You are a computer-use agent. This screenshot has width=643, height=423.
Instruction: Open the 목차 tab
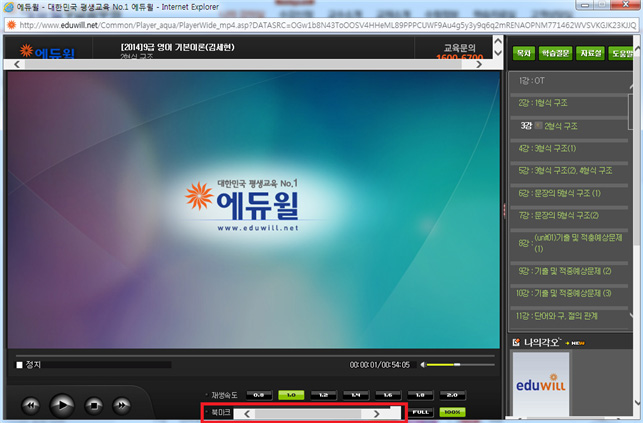tap(523, 53)
